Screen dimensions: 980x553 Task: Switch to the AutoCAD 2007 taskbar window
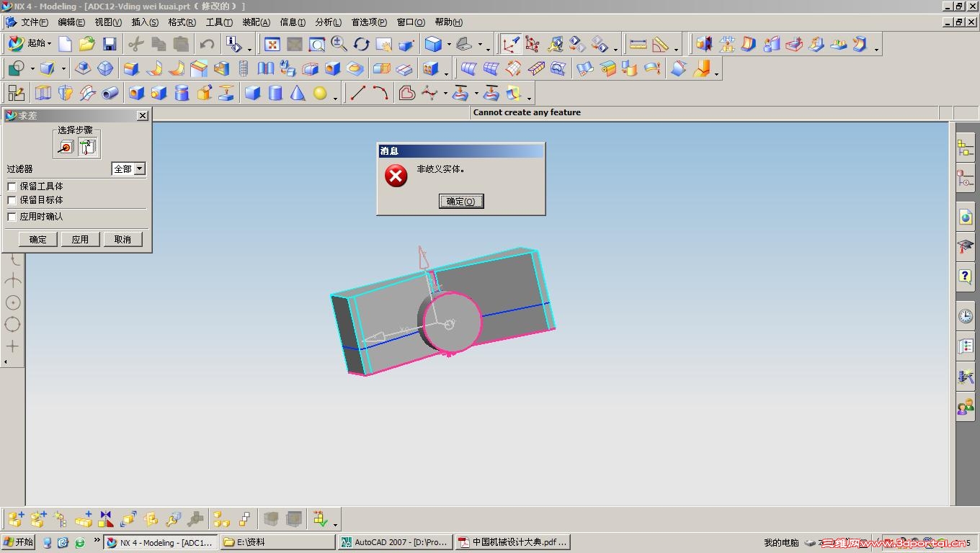pos(395,542)
